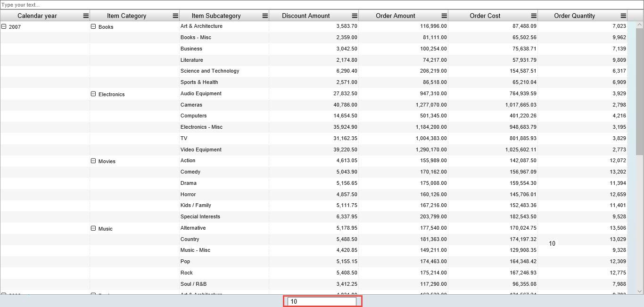Open the Order Cost column menu icon

(534, 16)
